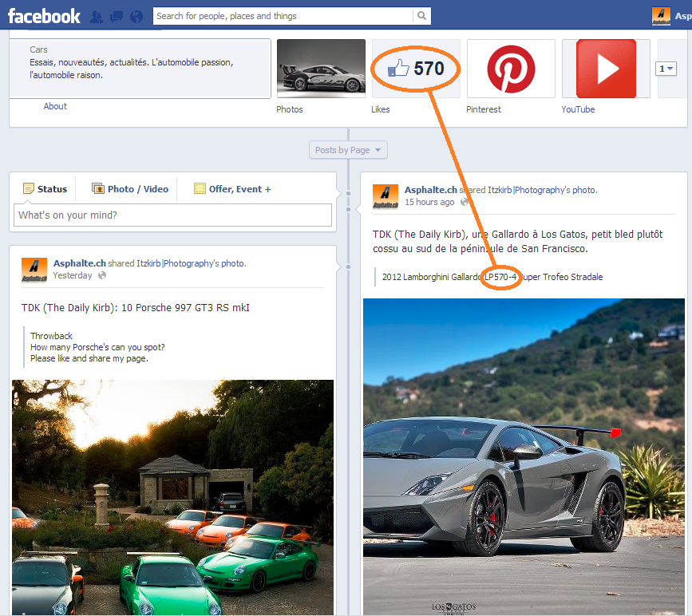Click 'cossu au sud de la péninsule' text

pos(480,249)
